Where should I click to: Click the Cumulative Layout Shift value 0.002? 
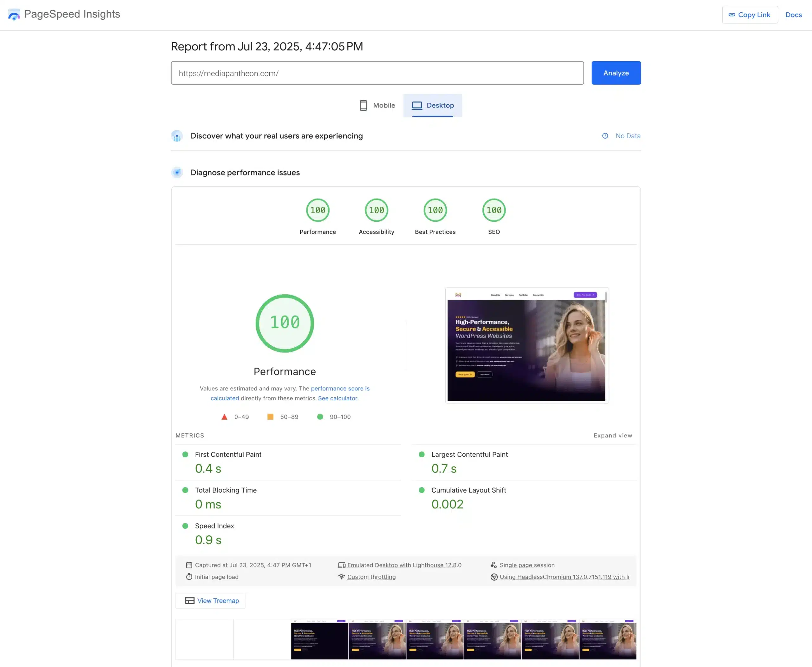(447, 504)
